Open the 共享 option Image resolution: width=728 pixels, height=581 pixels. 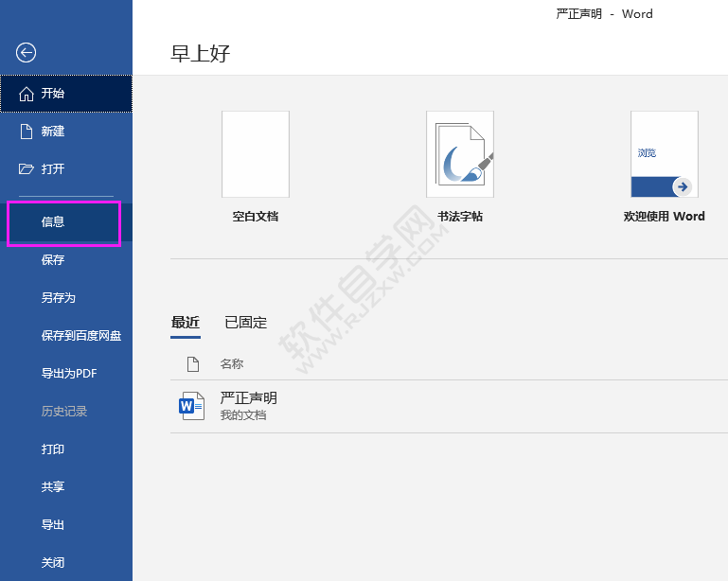(x=66, y=486)
